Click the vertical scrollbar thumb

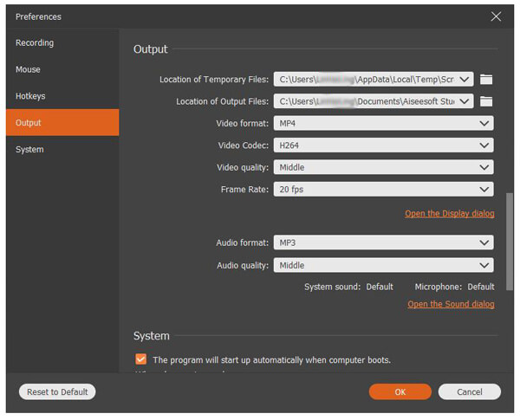510,242
